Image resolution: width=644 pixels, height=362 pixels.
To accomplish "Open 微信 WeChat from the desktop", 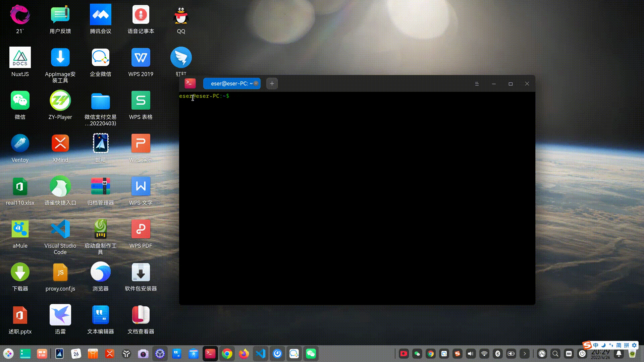I will pos(20,100).
